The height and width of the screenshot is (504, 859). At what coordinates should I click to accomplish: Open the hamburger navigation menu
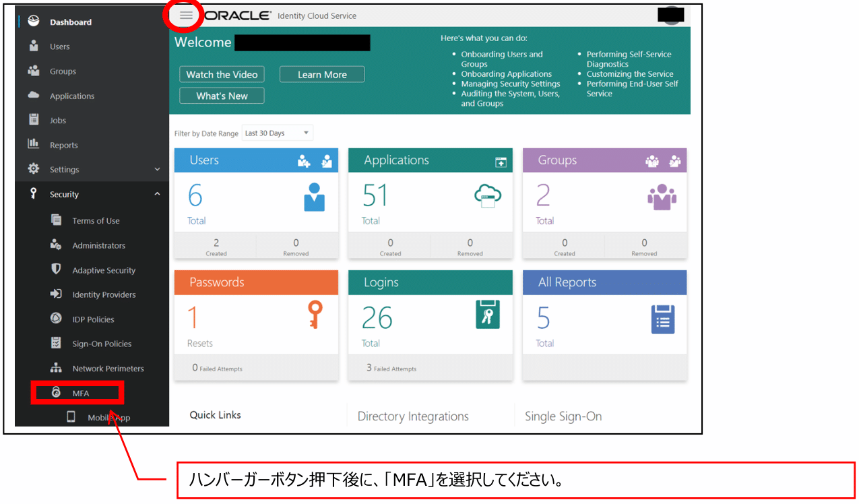tap(186, 15)
